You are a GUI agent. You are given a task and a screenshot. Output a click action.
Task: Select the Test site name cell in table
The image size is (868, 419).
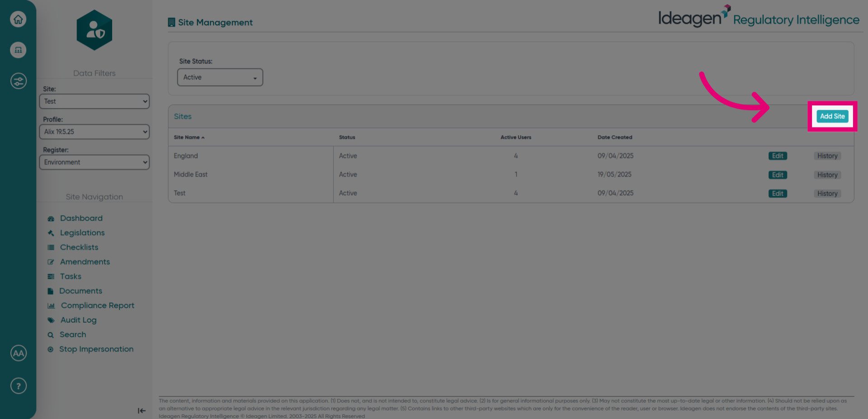179,193
